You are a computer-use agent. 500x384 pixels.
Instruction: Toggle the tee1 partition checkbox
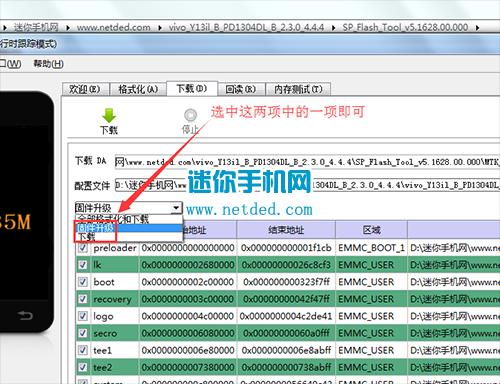coord(83,350)
